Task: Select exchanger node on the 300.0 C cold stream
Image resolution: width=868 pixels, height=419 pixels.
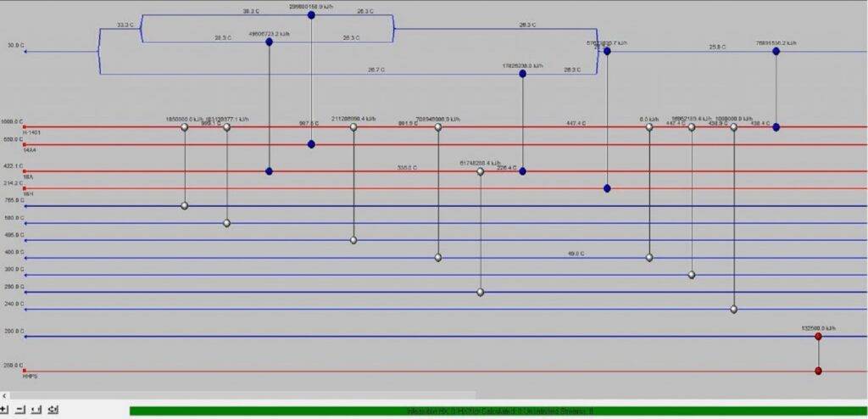Action: pos(692,275)
